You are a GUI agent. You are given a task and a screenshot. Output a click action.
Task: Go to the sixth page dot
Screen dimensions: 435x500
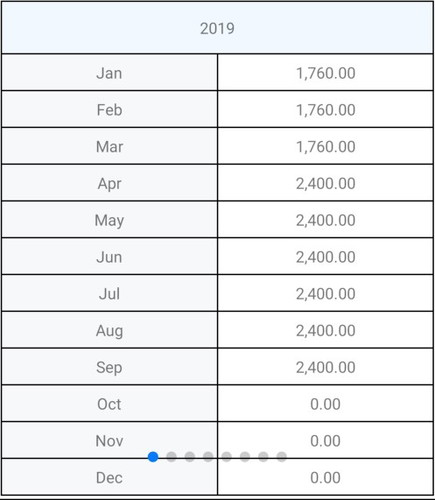tap(245, 457)
